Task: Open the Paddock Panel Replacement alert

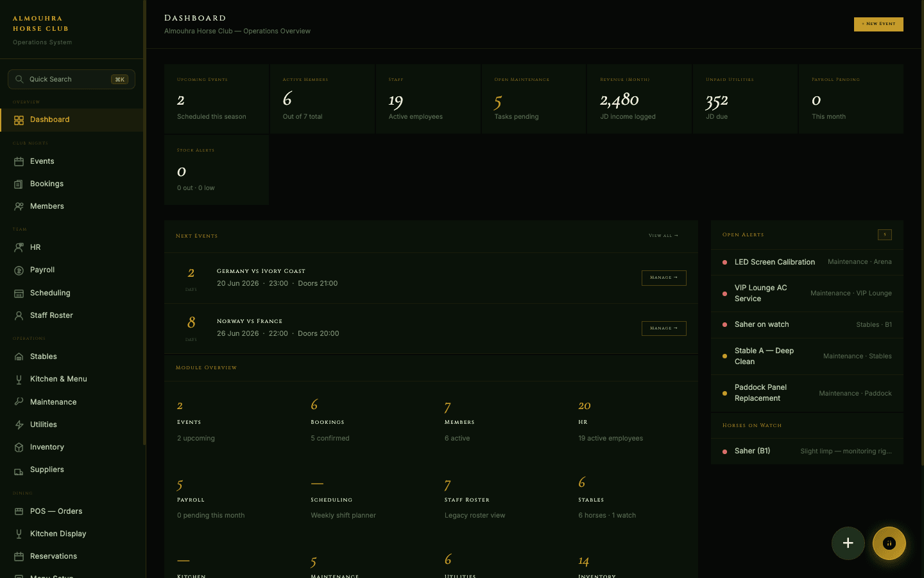Action: [807, 393]
